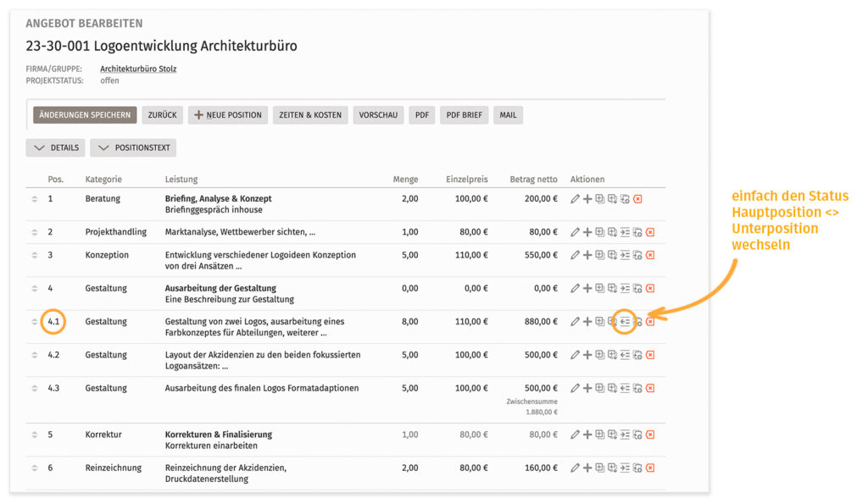Outdent position 4.3 to main position
The image size is (868, 504).
(x=625, y=388)
